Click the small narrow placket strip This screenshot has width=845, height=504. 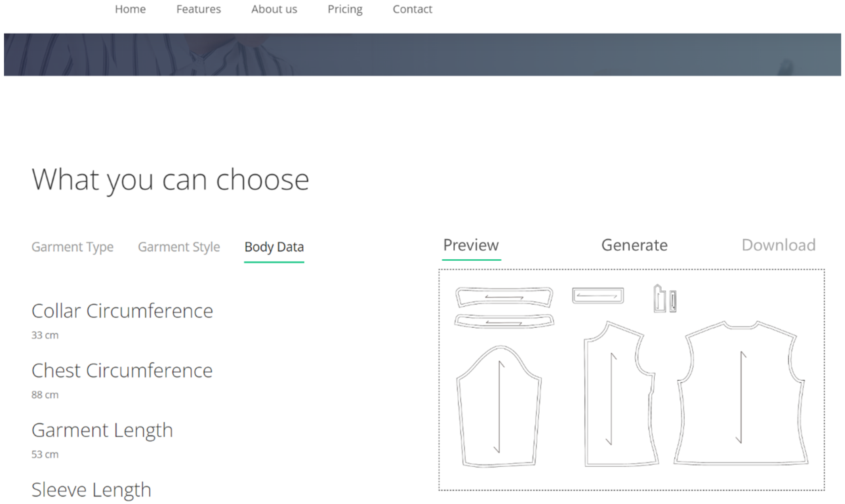pos(673,301)
